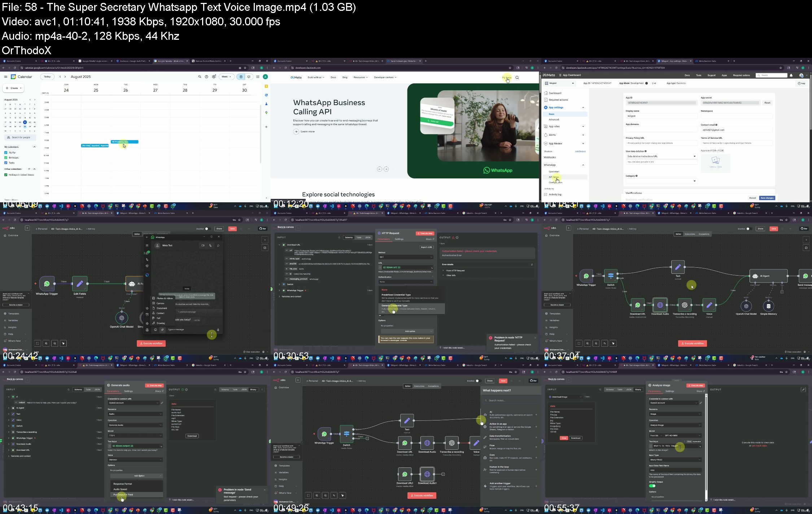Select the Transcribe a recording node at 00:37:04
Screen dimensions: 812x514
coord(685,305)
